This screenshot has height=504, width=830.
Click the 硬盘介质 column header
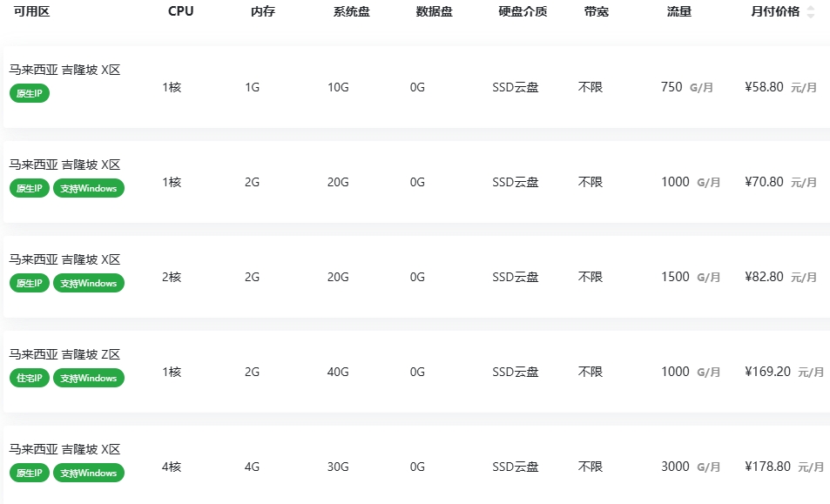click(x=523, y=12)
